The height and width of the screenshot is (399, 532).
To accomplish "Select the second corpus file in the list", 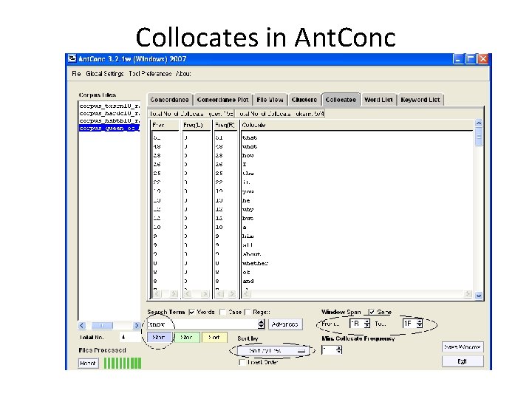I will click(x=109, y=113).
